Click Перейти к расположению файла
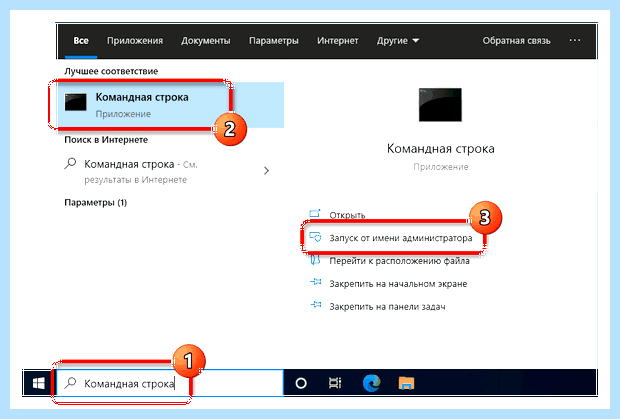The width and height of the screenshot is (620, 419). 399,261
